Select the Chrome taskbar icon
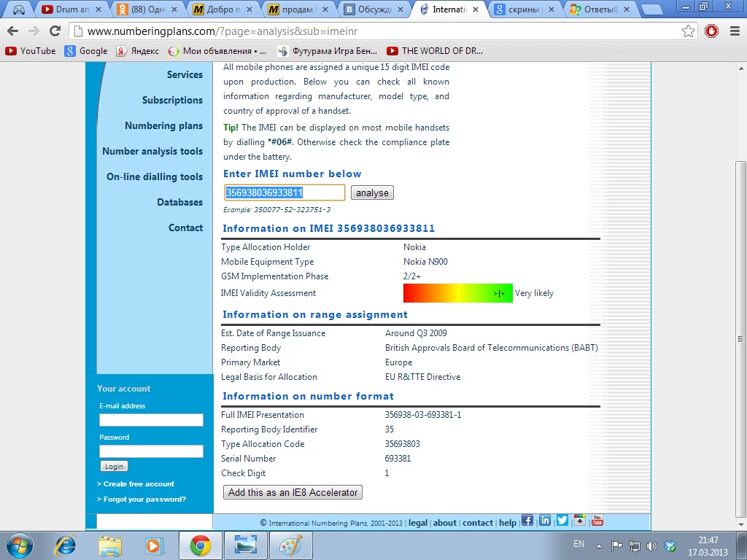This screenshot has height=560, width=747. 201,545
